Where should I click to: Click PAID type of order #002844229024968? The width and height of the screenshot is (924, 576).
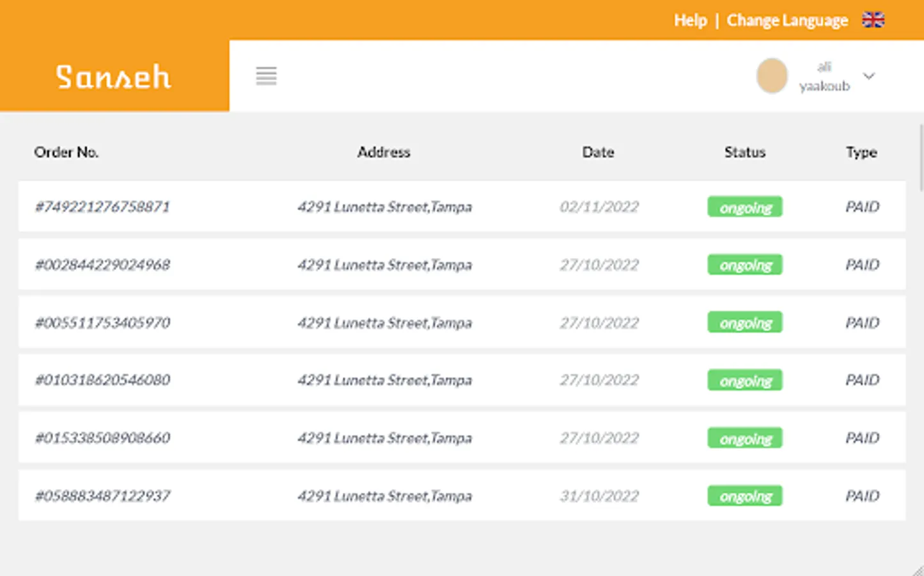tap(863, 265)
